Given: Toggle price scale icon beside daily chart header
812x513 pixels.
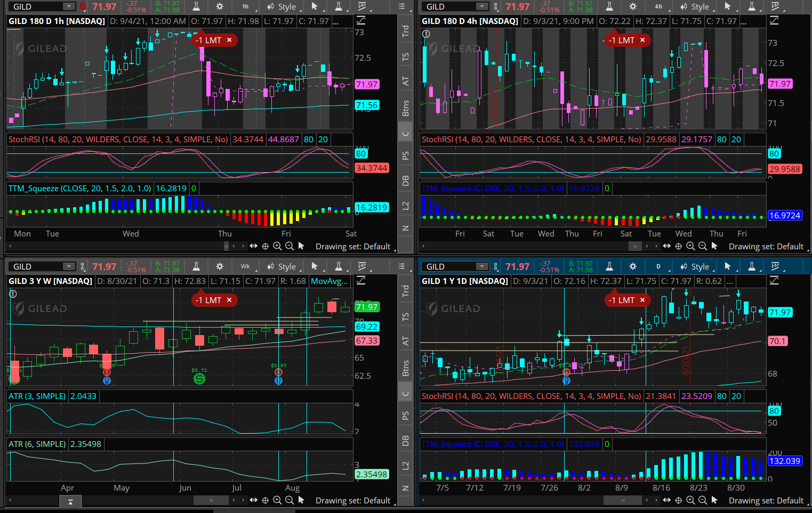Looking at the screenshot, I should click(x=774, y=280).
